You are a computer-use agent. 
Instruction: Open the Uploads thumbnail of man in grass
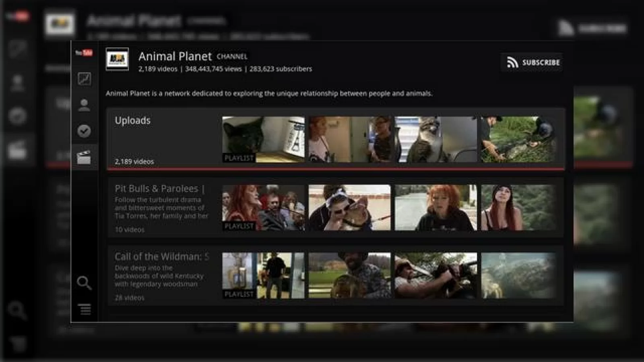click(x=519, y=140)
